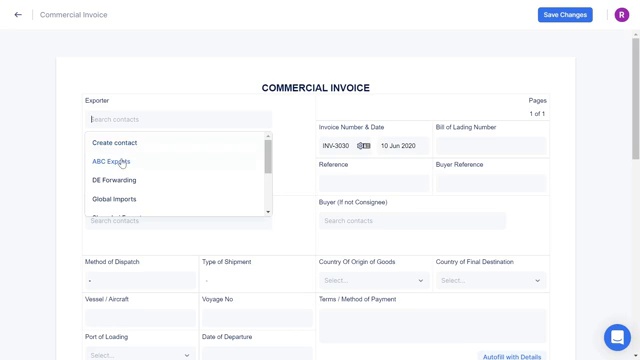The image size is (640, 360).
Task: Save Changes to the invoice
Action: click(x=565, y=15)
